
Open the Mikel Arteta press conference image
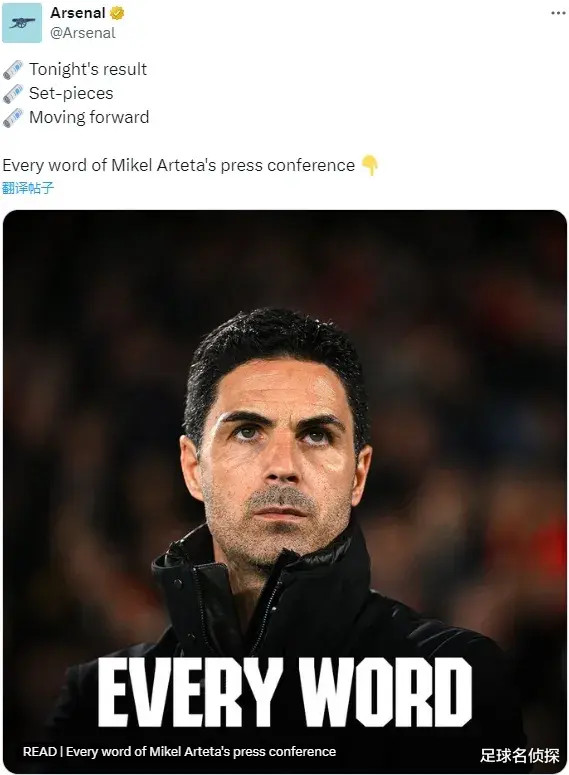click(285, 491)
